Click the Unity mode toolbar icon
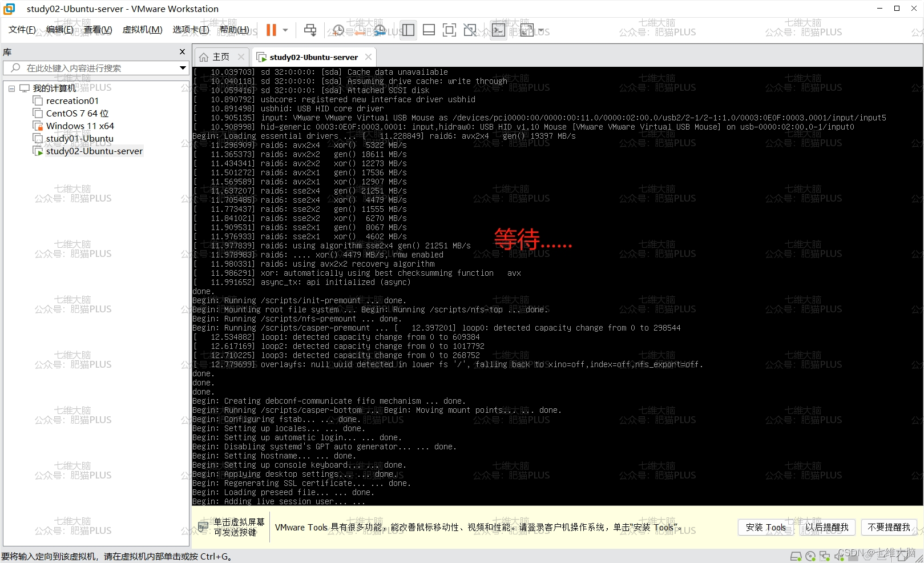The image size is (924, 563). pos(470,30)
